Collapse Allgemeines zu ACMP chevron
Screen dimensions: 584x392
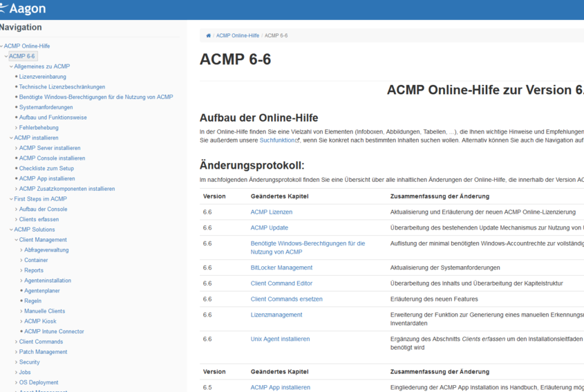pos(11,66)
